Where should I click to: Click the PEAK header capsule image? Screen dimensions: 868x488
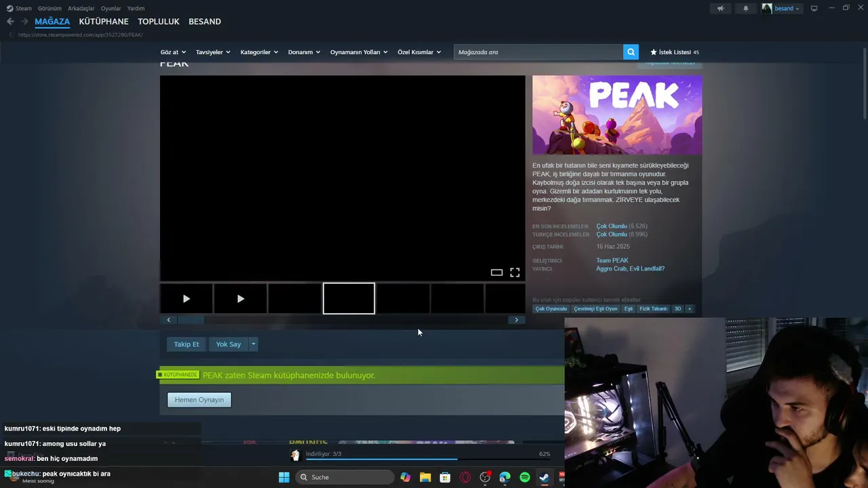point(617,115)
